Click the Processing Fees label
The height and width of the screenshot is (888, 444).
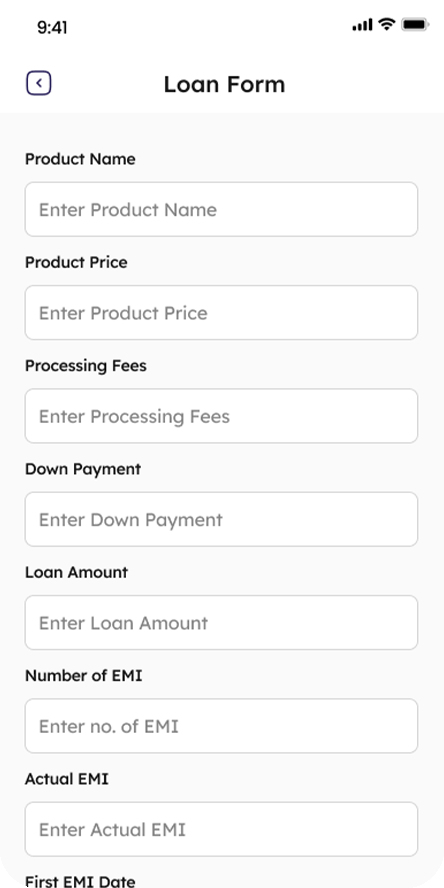coord(86,366)
